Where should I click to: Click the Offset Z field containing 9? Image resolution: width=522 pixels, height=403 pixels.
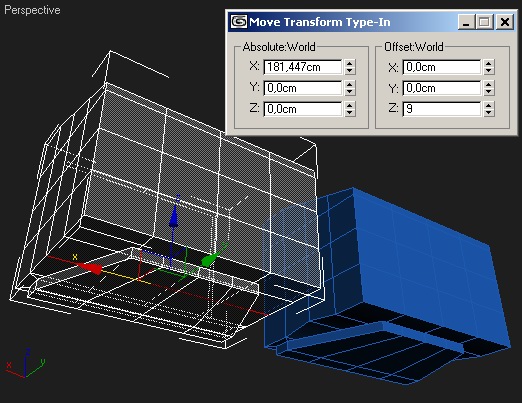(442, 109)
